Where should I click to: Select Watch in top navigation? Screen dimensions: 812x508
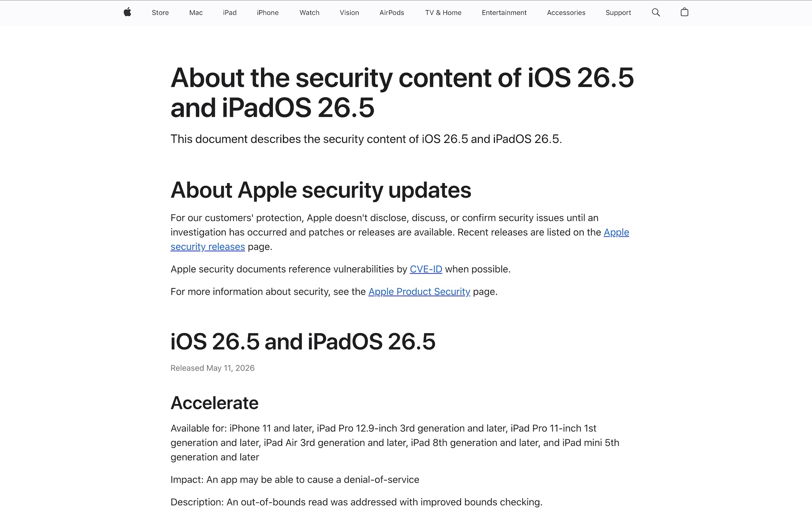(310, 13)
